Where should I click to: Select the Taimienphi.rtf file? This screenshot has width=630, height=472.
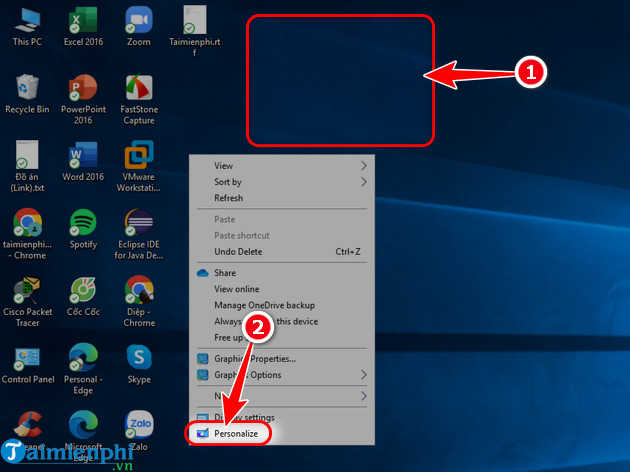click(195, 21)
